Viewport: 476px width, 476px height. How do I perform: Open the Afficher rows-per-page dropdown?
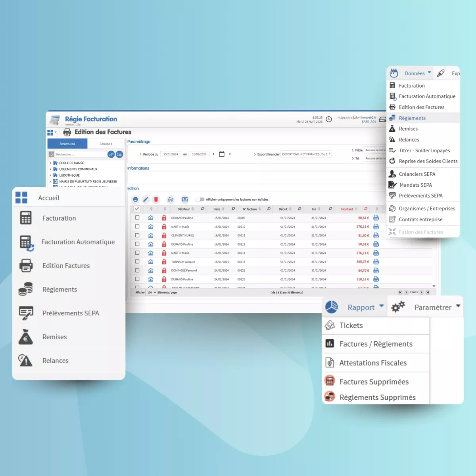pyautogui.click(x=152, y=292)
